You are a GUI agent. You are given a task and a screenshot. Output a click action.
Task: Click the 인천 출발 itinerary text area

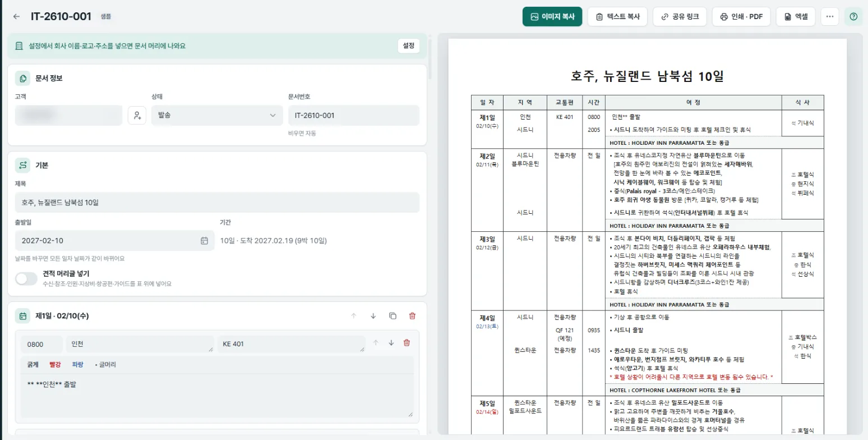pyautogui.click(x=217, y=395)
